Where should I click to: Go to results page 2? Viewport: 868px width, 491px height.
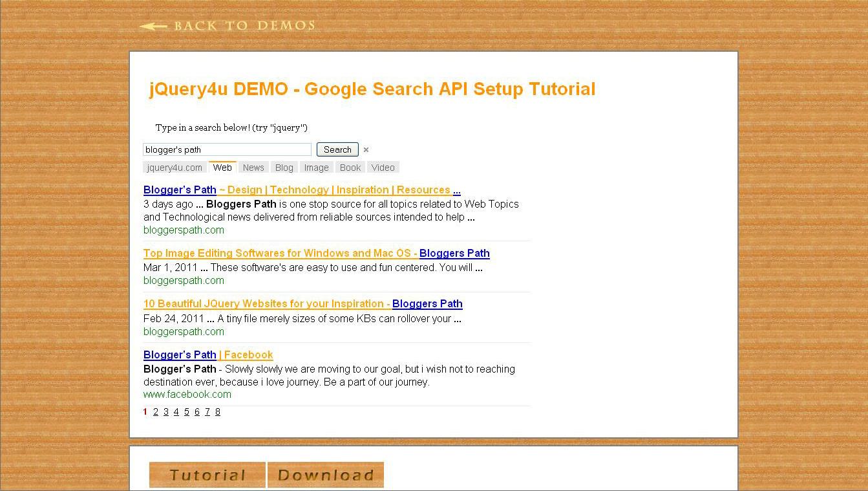pyautogui.click(x=156, y=412)
